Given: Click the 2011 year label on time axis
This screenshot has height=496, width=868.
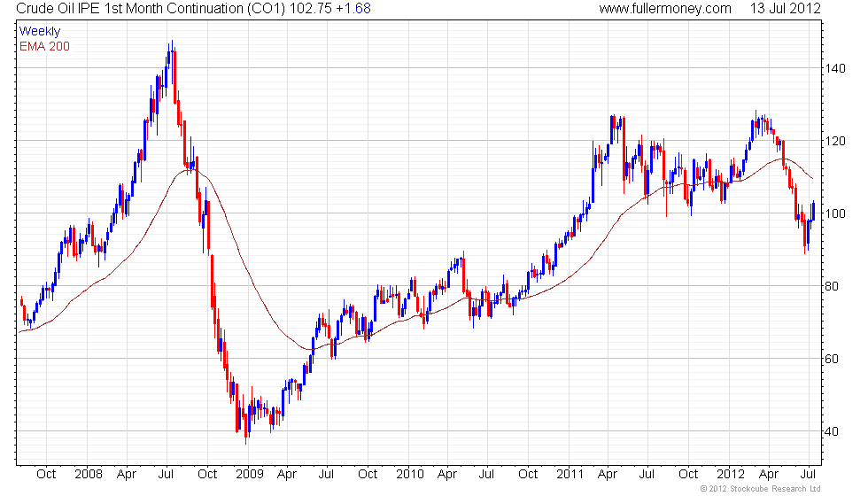Looking at the screenshot, I should tap(570, 474).
